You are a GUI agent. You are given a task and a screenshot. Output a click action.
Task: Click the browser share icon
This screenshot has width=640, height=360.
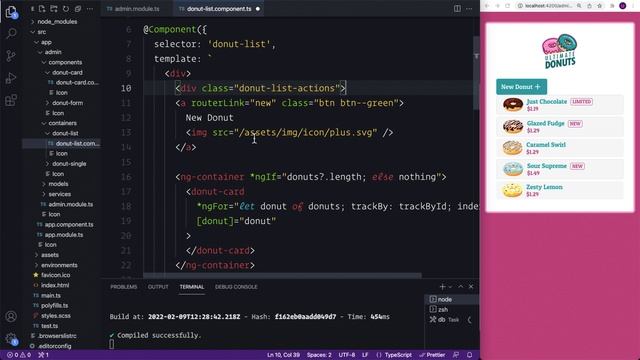[589, 6]
